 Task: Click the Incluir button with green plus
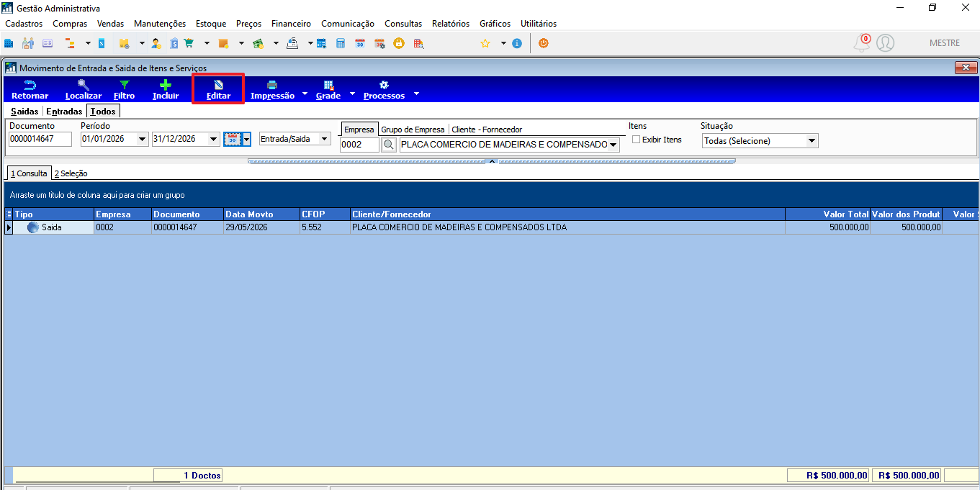166,89
